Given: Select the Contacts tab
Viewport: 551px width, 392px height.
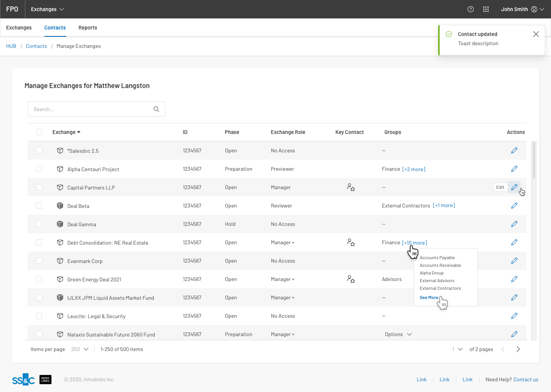Looking at the screenshot, I should pyautogui.click(x=55, y=28).
